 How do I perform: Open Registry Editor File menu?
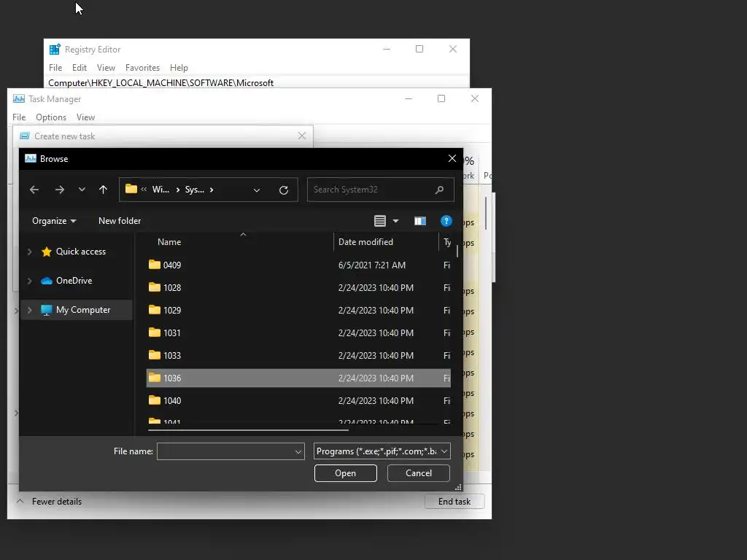(x=55, y=68)
